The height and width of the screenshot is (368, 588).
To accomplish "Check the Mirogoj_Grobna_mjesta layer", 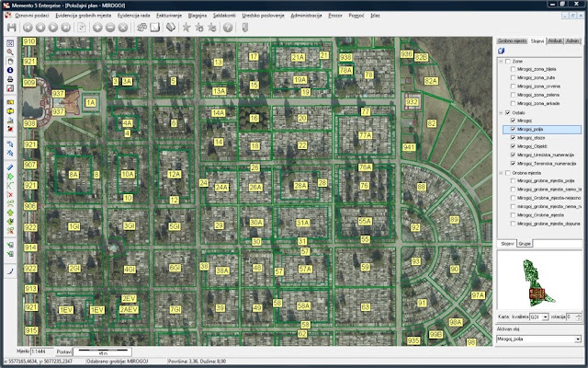I will [x=513, y=215].
